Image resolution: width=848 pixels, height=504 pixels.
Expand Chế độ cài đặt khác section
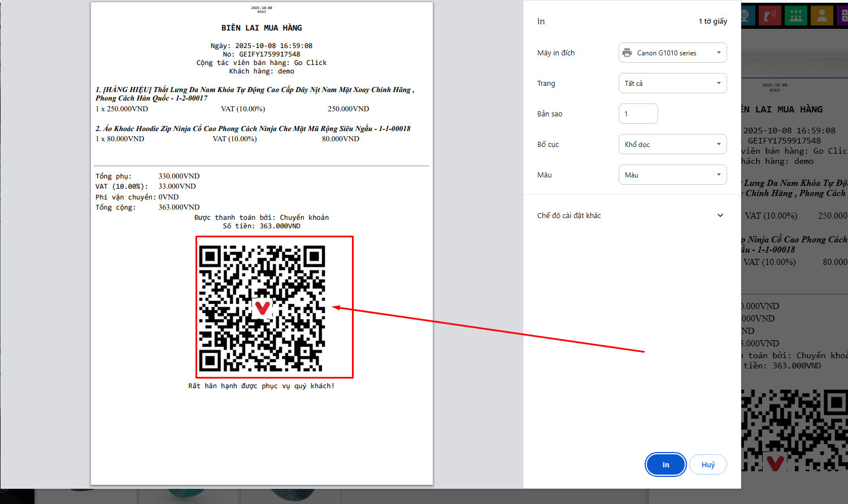(630, 215)
